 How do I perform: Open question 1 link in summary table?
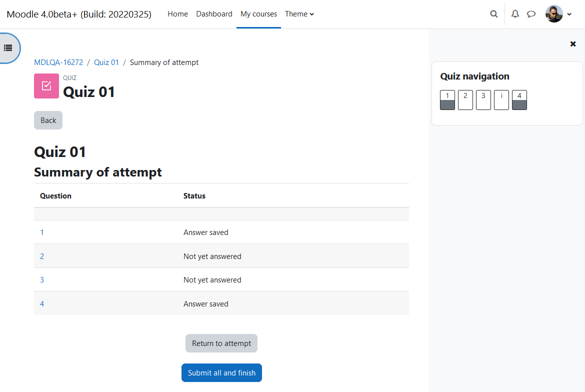[x=42, y=232]
